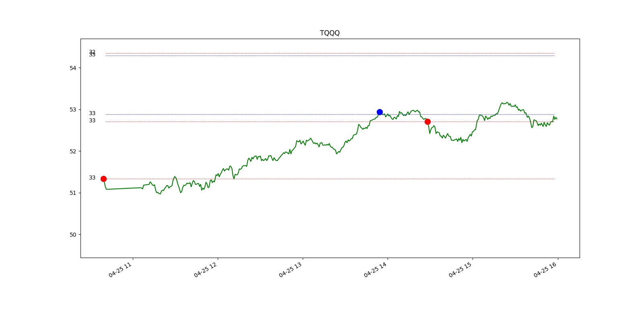Click the 33 label beside the lowest red line
The image size is (644, 322).
coord(92,178)
